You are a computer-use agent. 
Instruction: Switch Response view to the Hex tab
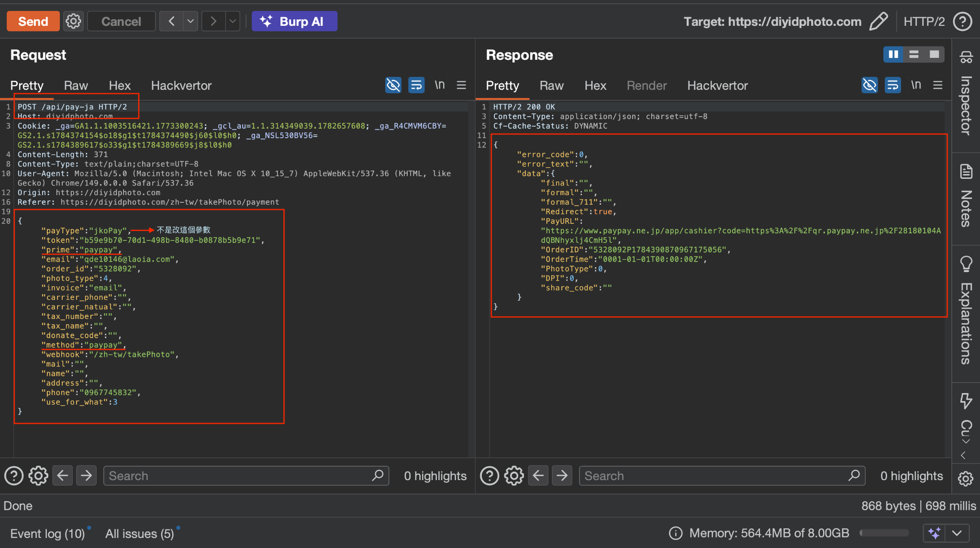(x=595, y=86)
